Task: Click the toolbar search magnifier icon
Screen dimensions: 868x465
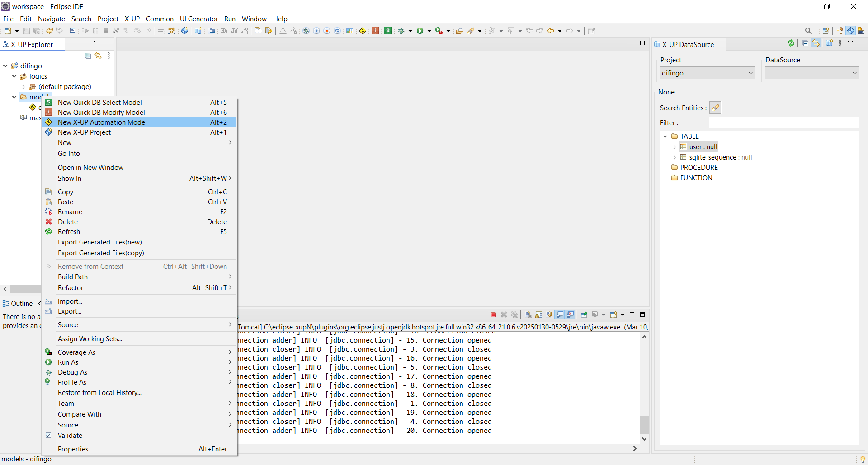Action: point(808,31)
